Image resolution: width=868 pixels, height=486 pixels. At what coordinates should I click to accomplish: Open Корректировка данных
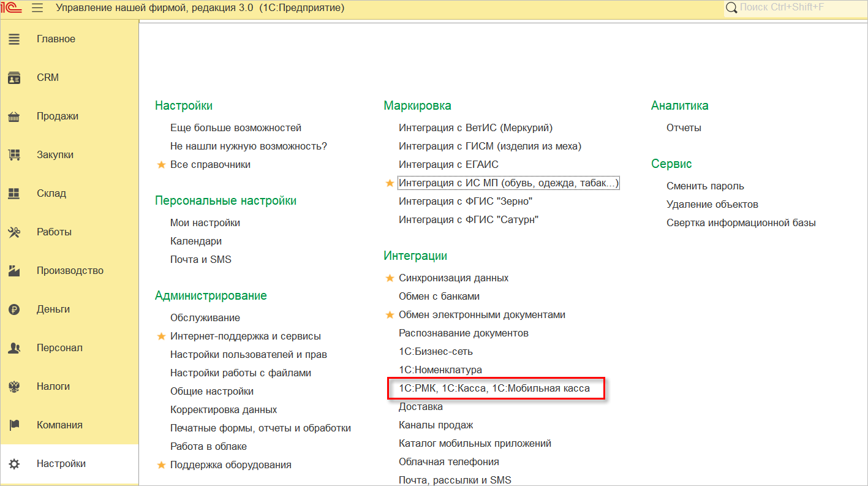(x=224, y=410)
